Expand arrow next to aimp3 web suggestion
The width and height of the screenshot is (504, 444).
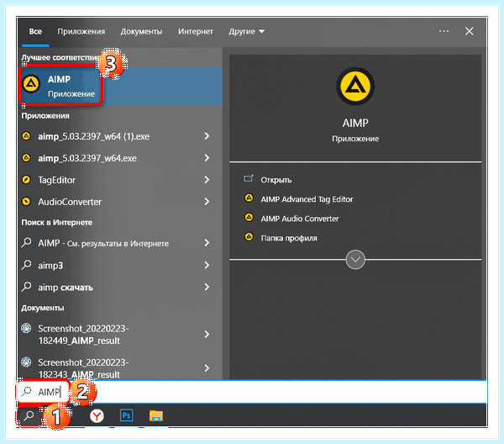coord(207,266)
